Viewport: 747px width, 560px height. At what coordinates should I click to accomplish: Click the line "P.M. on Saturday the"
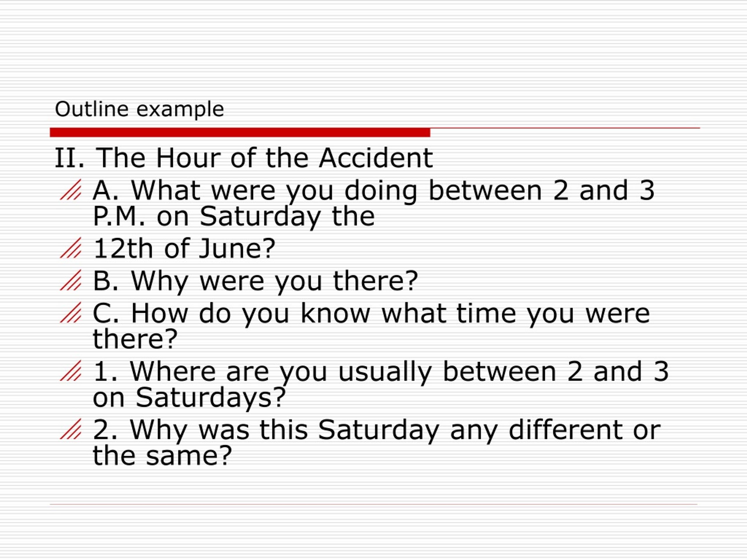click(x=234, y=217)
